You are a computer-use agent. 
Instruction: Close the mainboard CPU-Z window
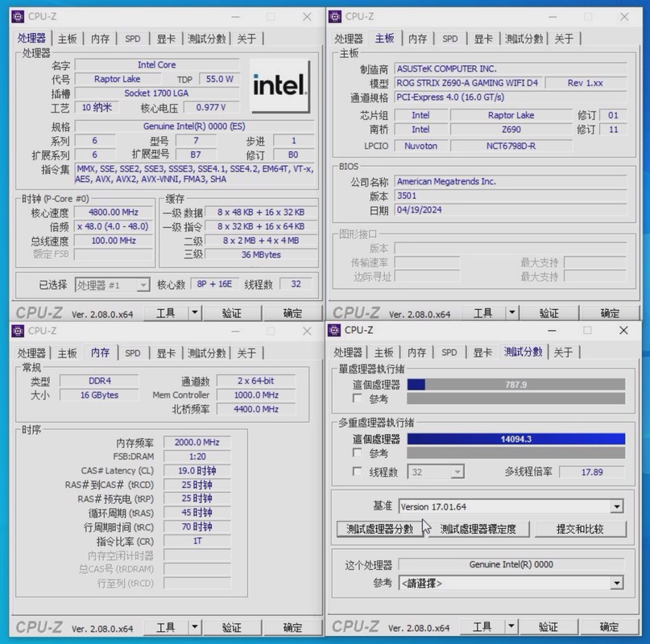pyautogui.click(x=624, y=17)
